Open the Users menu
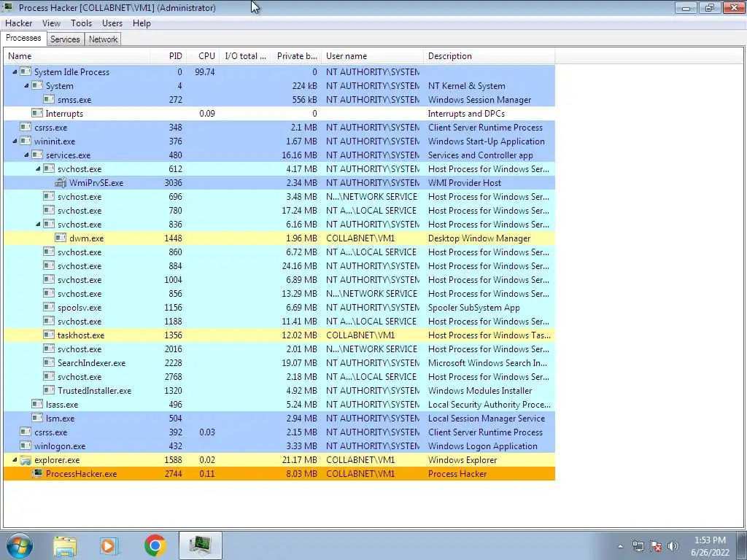This screenshot has width=747, height=560. (x=112, y=23)
